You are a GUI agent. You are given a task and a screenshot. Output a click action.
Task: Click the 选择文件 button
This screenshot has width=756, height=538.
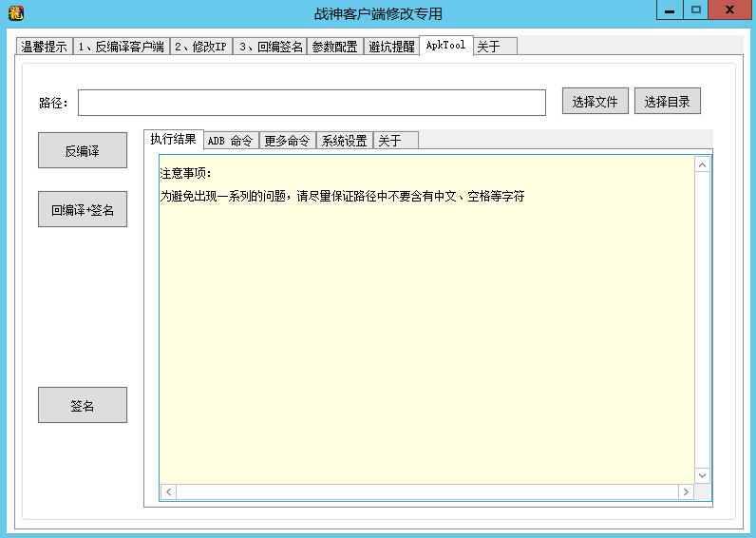tap(595, 102)
